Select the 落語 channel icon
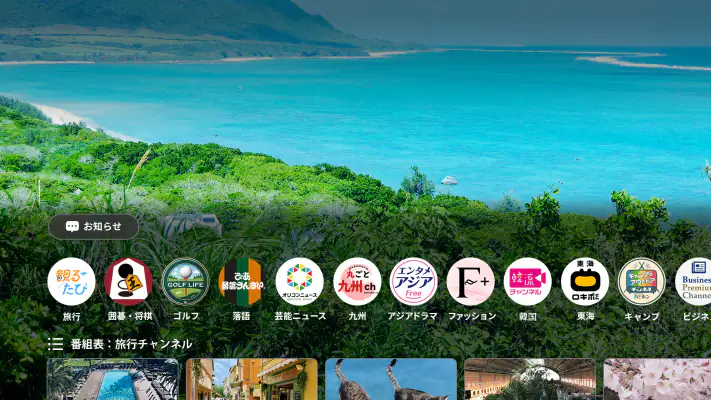Screen dimensions: 711x400 (x=242, y=282)
